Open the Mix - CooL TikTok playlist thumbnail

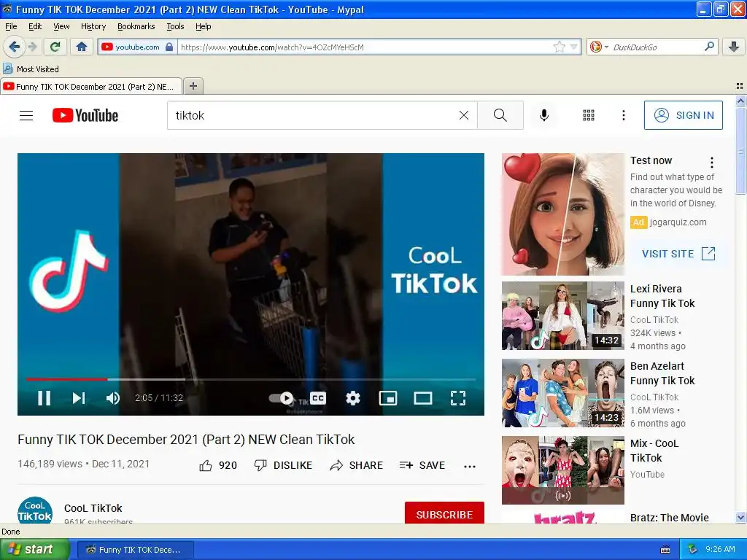(562, 470)
